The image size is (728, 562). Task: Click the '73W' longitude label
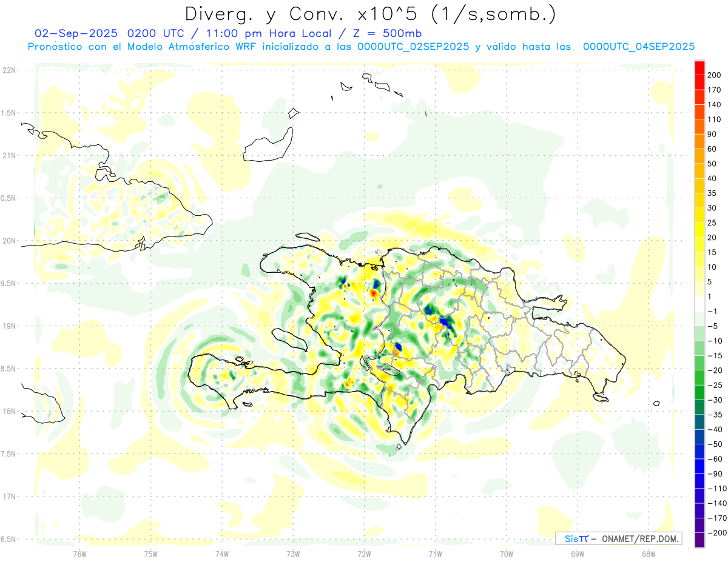293,554
